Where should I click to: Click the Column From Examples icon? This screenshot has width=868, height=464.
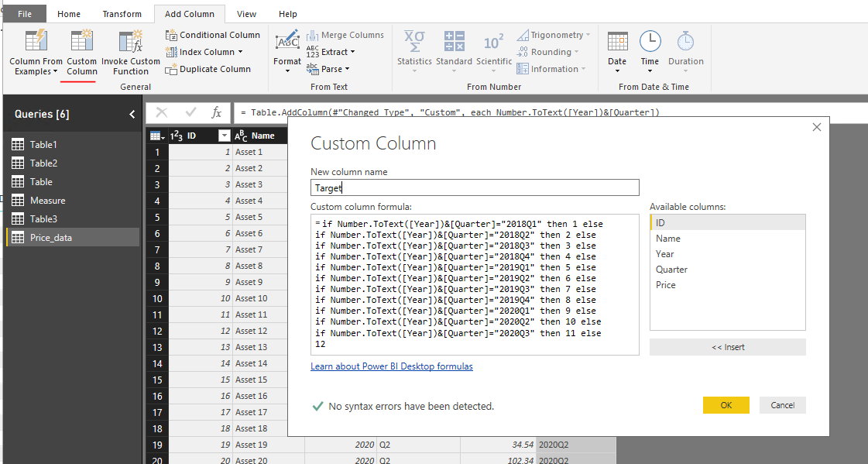click(x=36, y=41)
